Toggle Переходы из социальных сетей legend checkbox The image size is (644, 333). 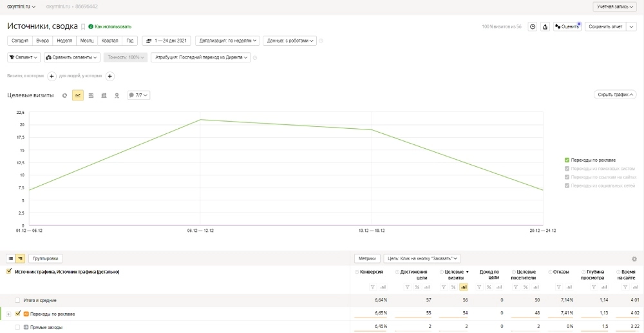(x=567, y=186)
